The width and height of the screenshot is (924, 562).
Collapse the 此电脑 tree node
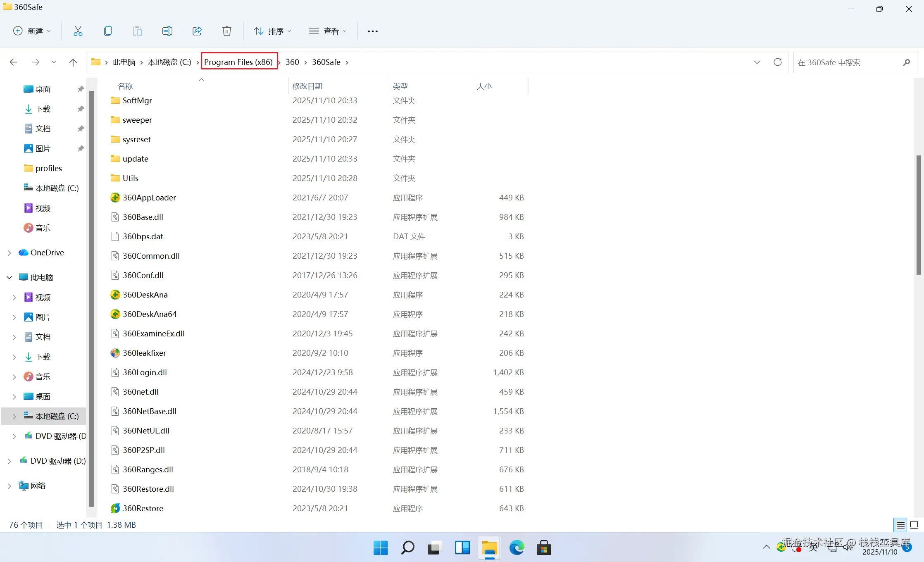pos(9,277)
